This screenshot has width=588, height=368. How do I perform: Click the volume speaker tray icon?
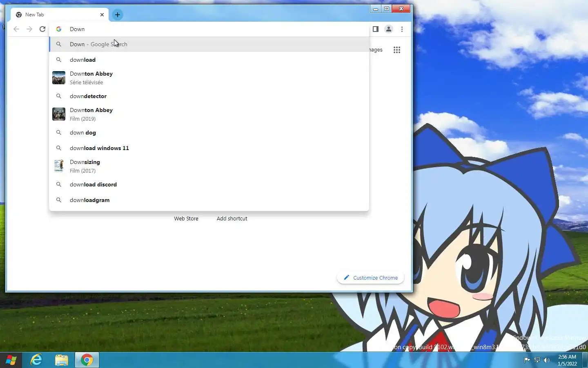(x=547, y=360)
